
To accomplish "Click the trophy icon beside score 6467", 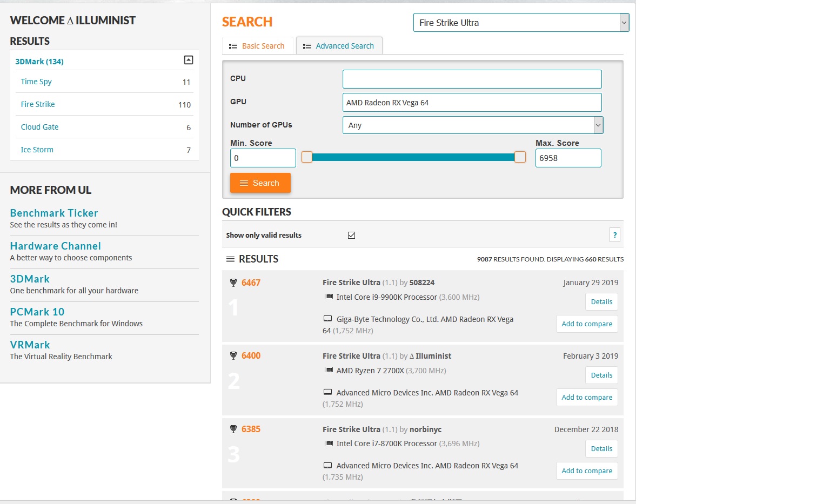I will 233,283.
